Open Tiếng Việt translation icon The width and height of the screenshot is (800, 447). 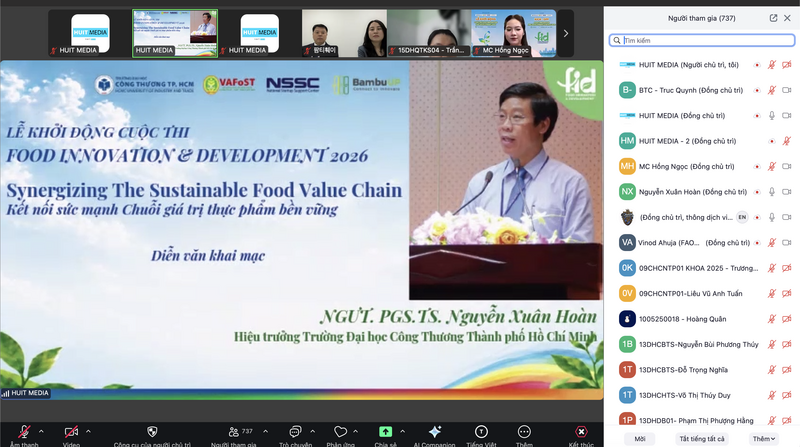[481, 432]
